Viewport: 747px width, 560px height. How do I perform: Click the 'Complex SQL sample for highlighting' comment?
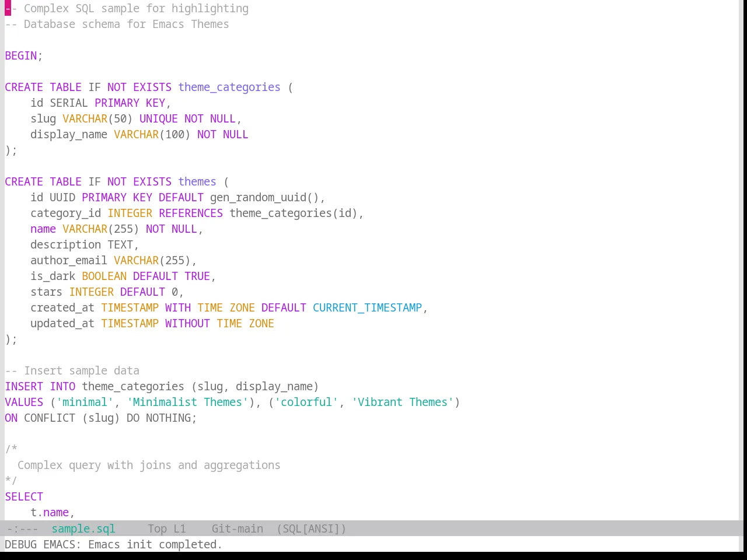coord(127,8)
